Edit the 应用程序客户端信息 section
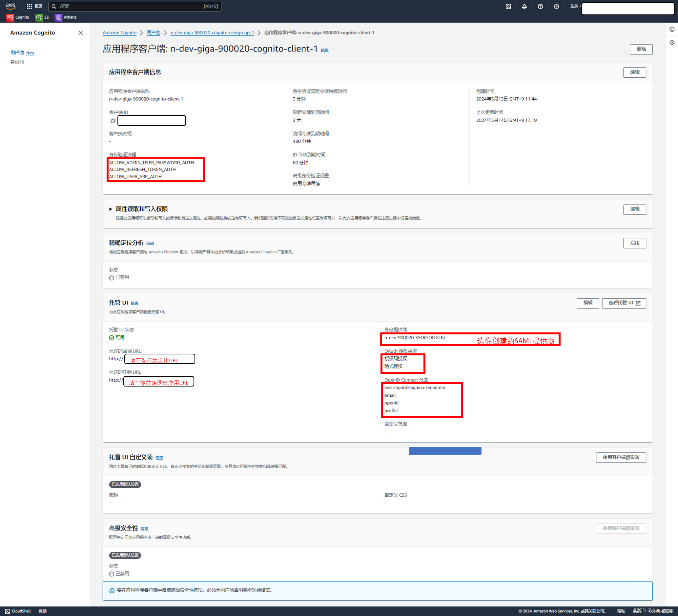Screen dimensions: 678x616 (x=634, y=72)
